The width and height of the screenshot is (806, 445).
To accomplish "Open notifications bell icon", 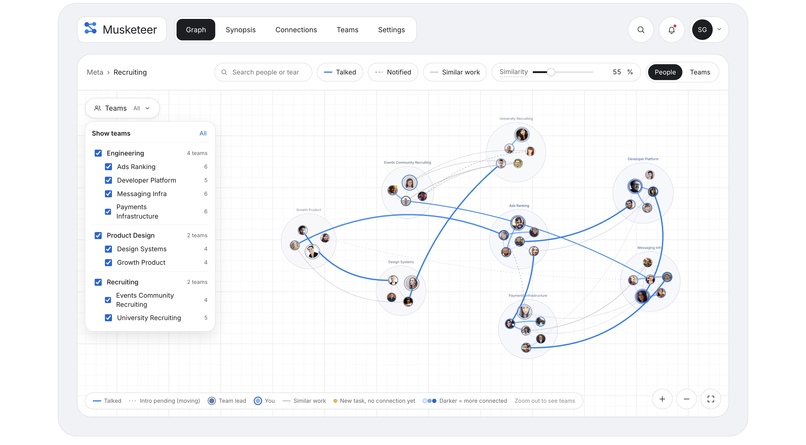I will pyautogui.click(x=671, y=30).
